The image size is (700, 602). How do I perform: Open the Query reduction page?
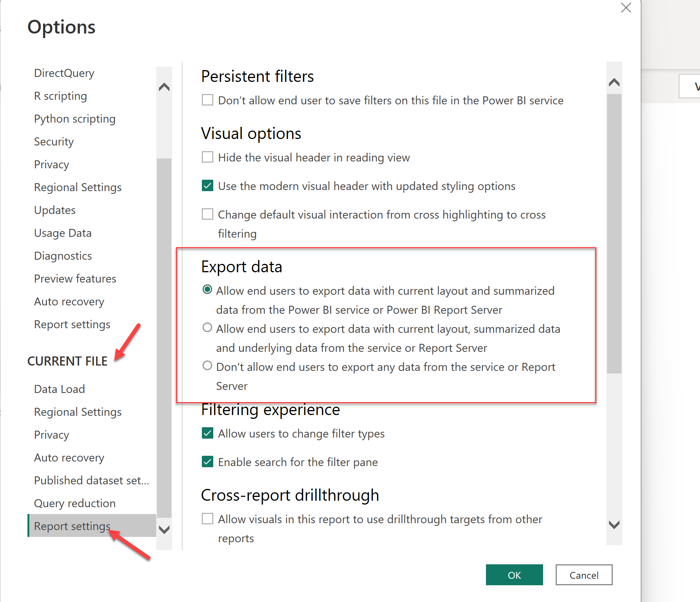click(75, 503)
